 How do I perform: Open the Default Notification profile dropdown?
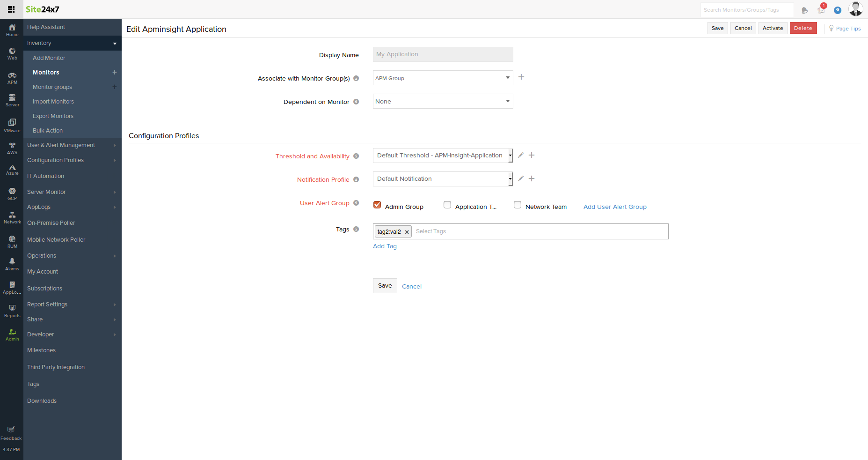[443, 179]
